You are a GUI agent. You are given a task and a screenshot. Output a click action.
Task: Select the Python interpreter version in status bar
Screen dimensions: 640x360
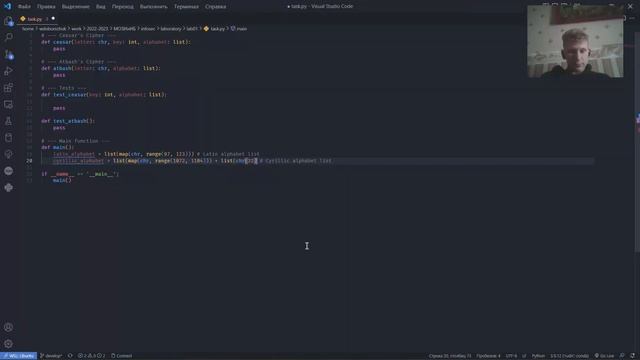(x=569, y=356)
